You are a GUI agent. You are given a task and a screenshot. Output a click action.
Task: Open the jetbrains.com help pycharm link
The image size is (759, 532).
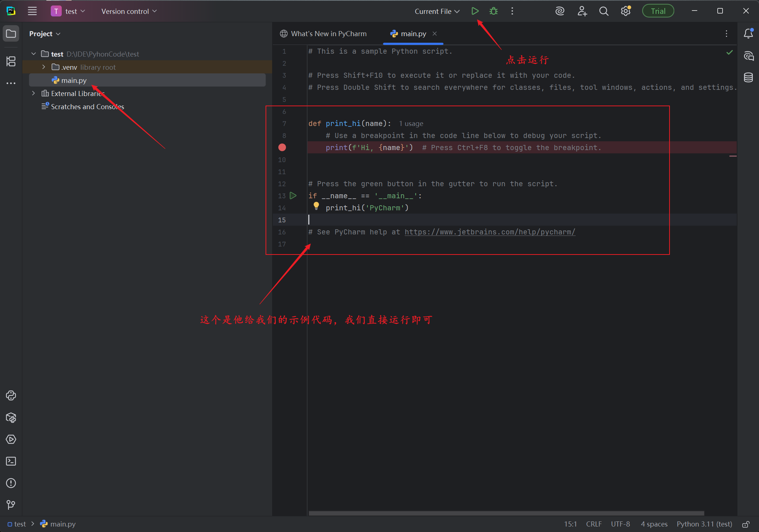pyautogui.click(x=489, y=232)
